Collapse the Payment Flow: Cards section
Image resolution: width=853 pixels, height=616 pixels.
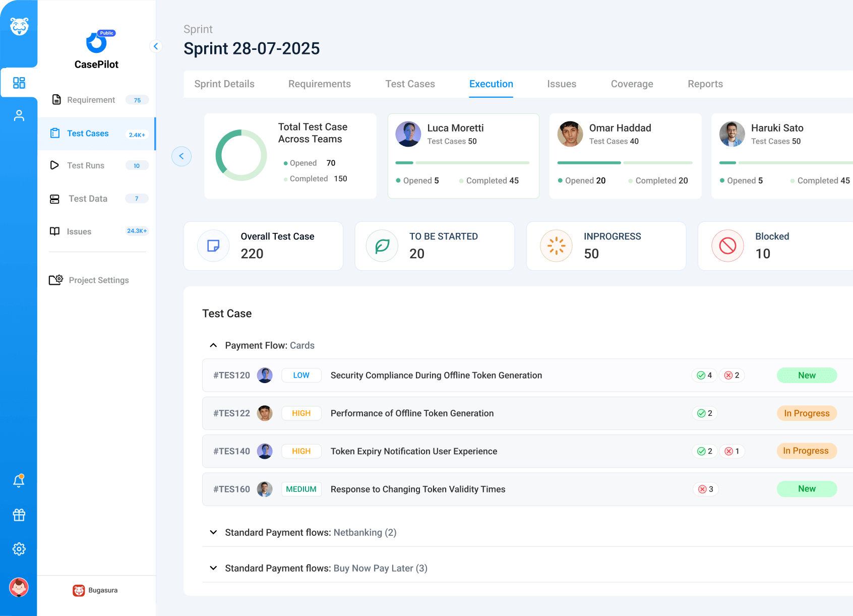[213, 345]
